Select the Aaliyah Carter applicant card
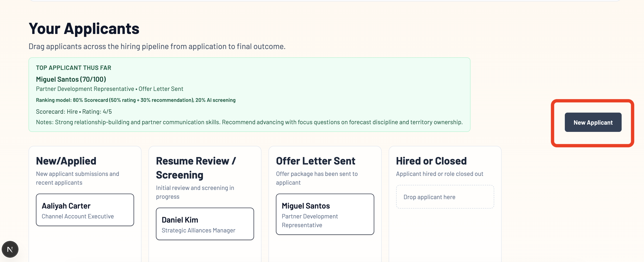The image size is (644, 262). coord(85,210)
